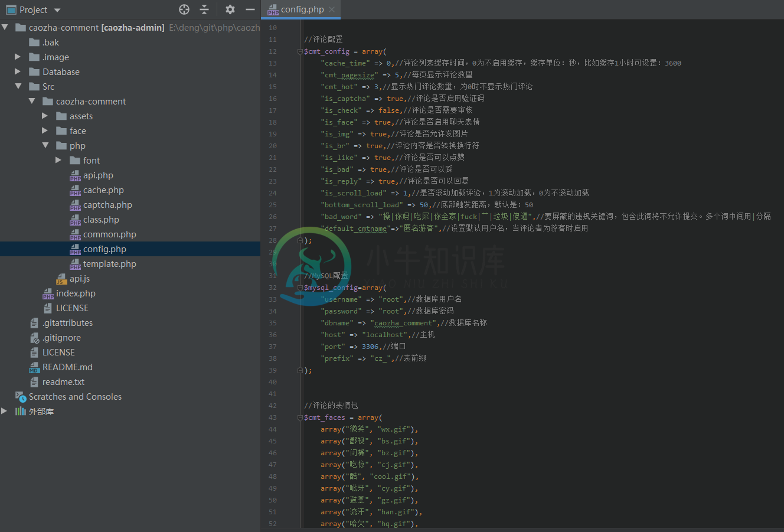Select the assets folder in tree
The height and width of the screenshot is (532, 784).
[81, 116]
